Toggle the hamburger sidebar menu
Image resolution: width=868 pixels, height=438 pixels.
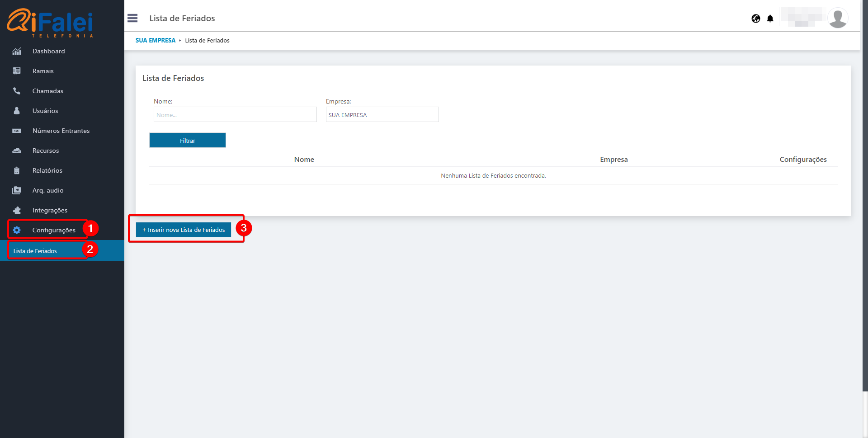pyautogui.click(x=132, y=18)
